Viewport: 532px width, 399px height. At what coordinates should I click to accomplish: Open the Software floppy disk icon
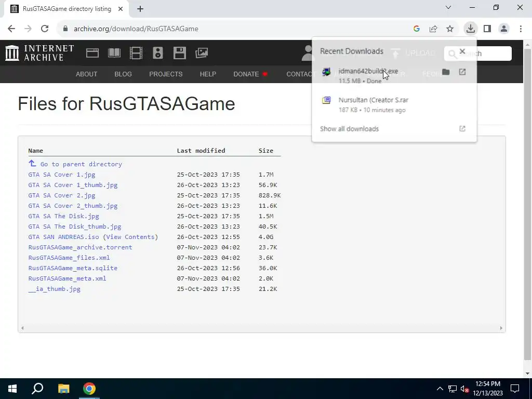179,53
